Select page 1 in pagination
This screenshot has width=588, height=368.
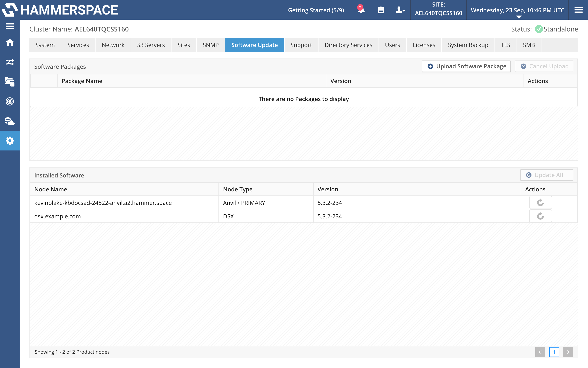554,352
